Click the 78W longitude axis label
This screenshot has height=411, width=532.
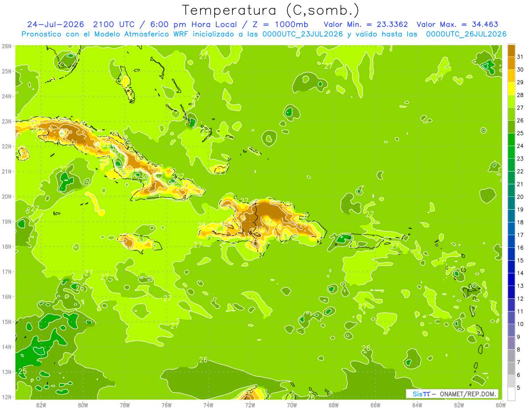pyautogui.click(x=125, y=405)
